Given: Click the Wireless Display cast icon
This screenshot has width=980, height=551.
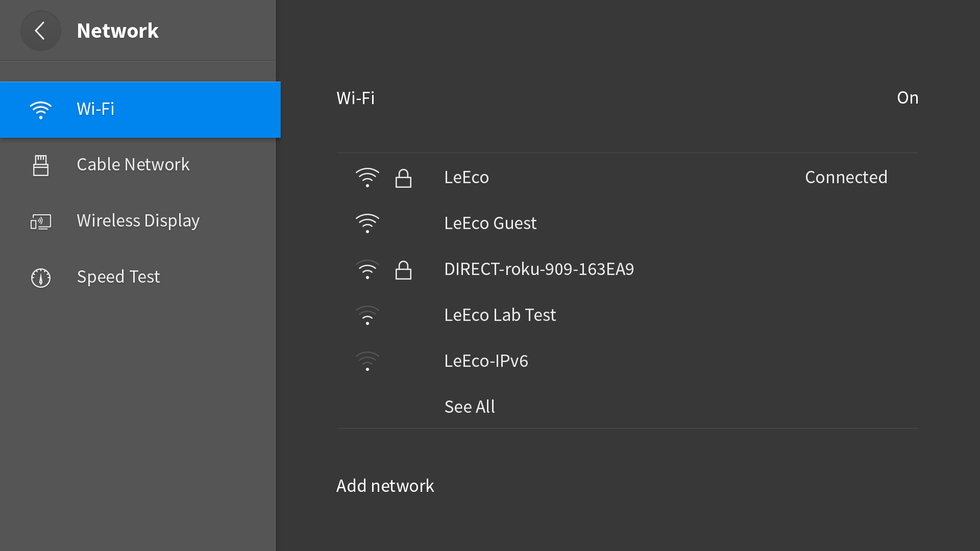Looking at the screenshot, I should point(40,221).
